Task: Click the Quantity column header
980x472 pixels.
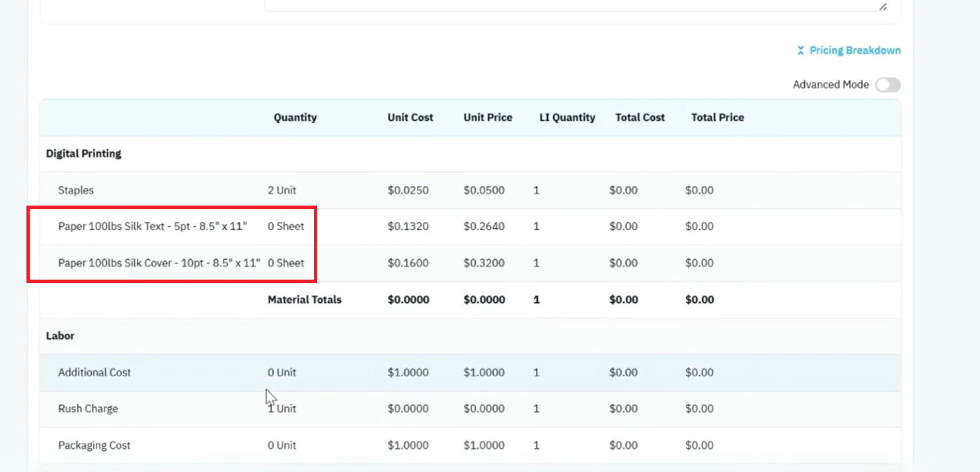Action: (295, 117)
